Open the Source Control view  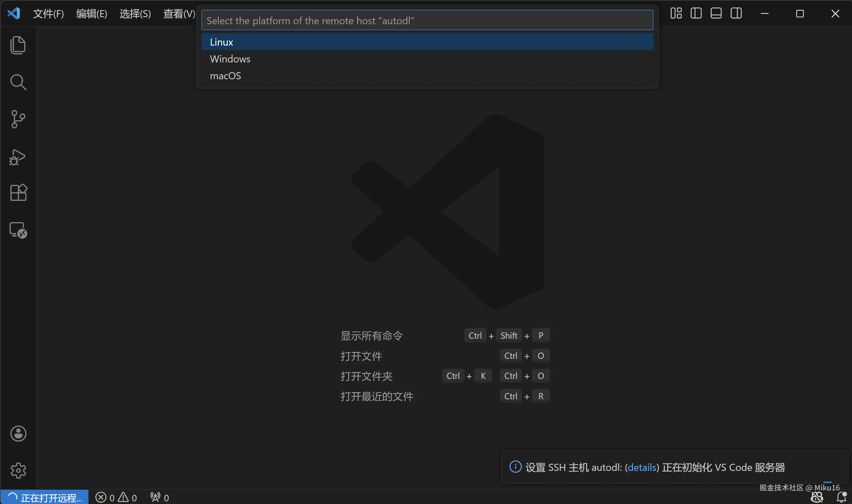[18, 119]
